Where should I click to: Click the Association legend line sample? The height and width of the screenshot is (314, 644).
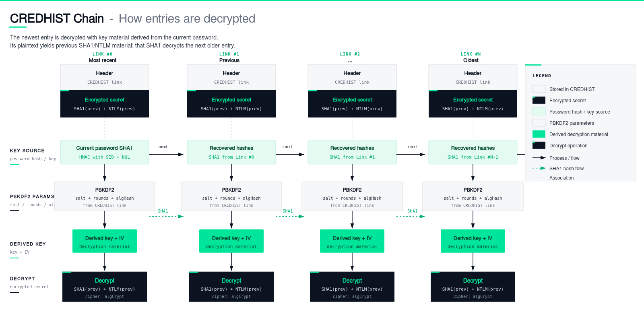pyautogui.click(x=539, y=178)
